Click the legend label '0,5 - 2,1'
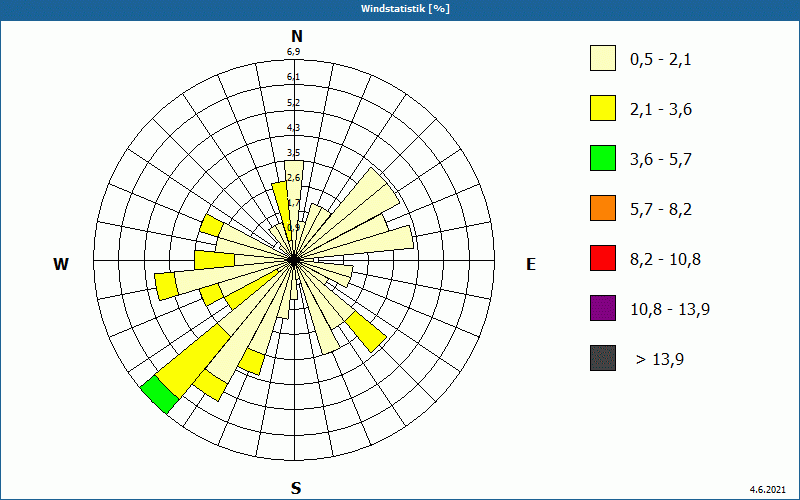Screen dimensions: 800x500 [x=661, y=60]
